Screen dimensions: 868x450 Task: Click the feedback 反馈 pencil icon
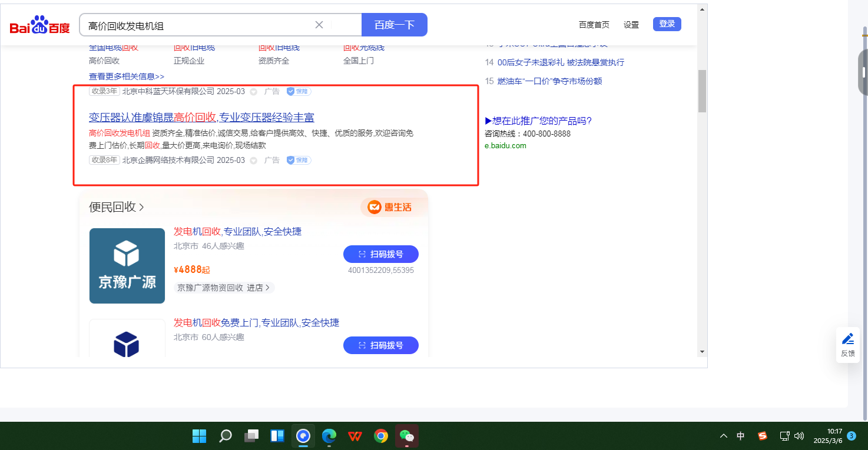point(847,339)
